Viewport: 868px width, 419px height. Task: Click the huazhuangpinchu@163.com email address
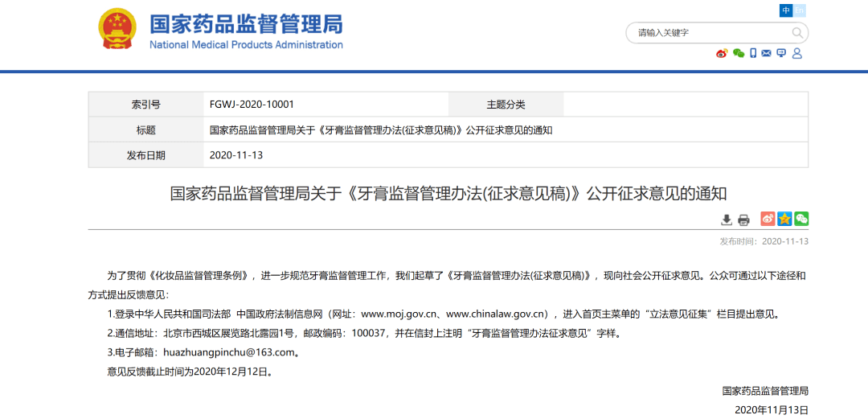coord(231,352)
